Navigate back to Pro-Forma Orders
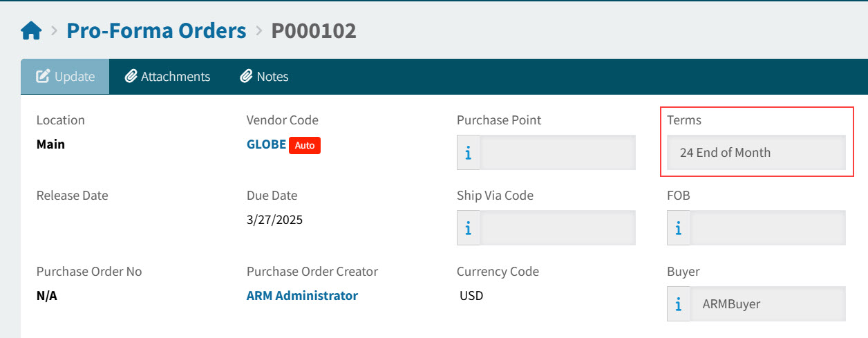868x338 pixels. click(156, 31)
